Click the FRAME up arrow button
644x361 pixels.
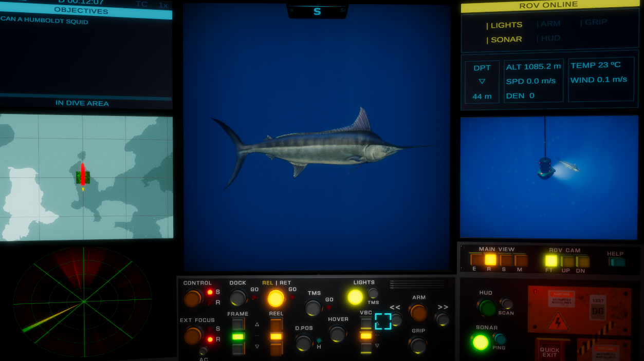pyautogui.click(x=237, y=325)
